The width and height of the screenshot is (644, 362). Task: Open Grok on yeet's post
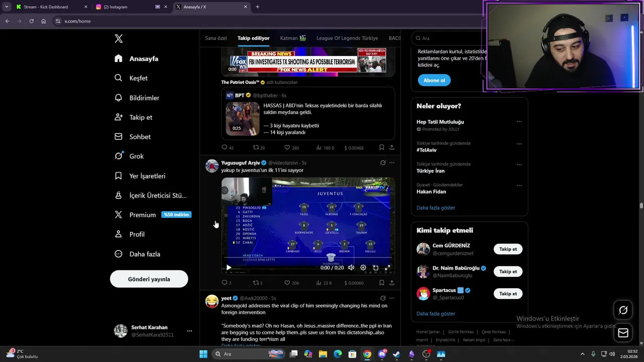(x=383, y=298)
